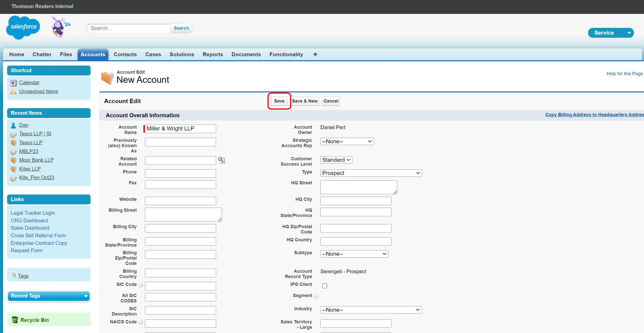Click the folder icon beside Tesco LLP

click(13, 143)
